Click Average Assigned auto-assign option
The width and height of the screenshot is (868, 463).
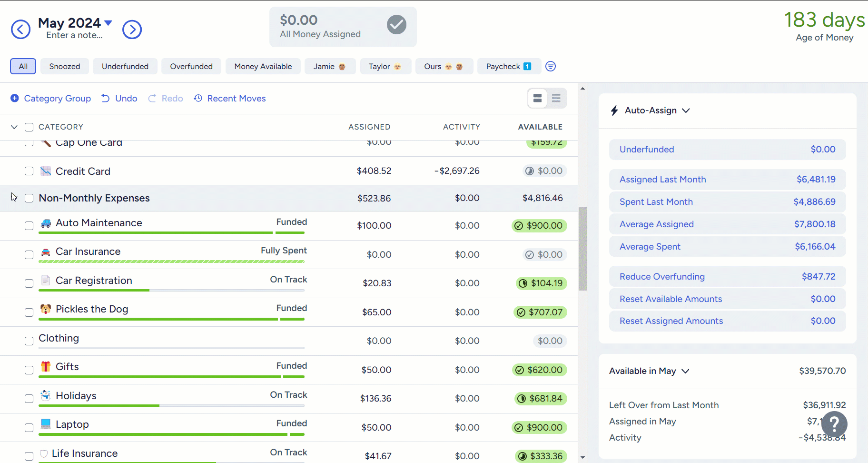tap(728, 224)
